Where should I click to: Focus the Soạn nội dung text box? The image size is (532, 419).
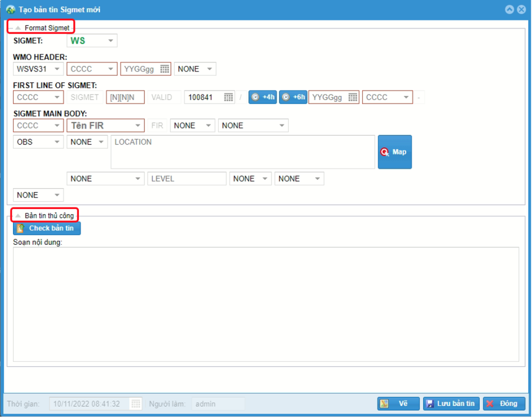(265, 304)
